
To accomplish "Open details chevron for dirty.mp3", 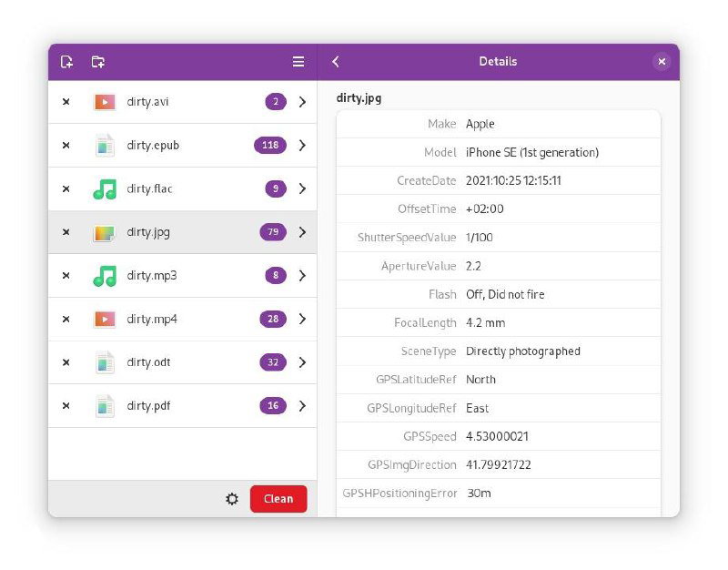I will tap(303, 275).
